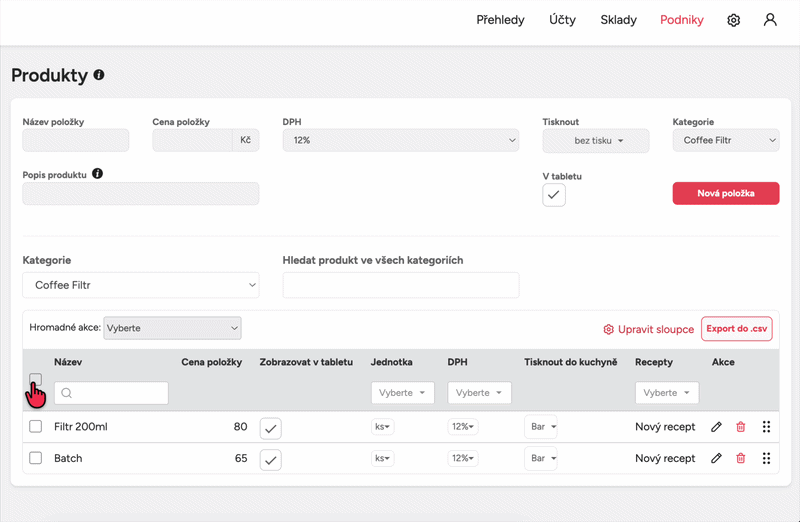Click the Hledat produkt ve všech kategoriích field
This screenshot has width=800, height=522.
click(400, 285)
